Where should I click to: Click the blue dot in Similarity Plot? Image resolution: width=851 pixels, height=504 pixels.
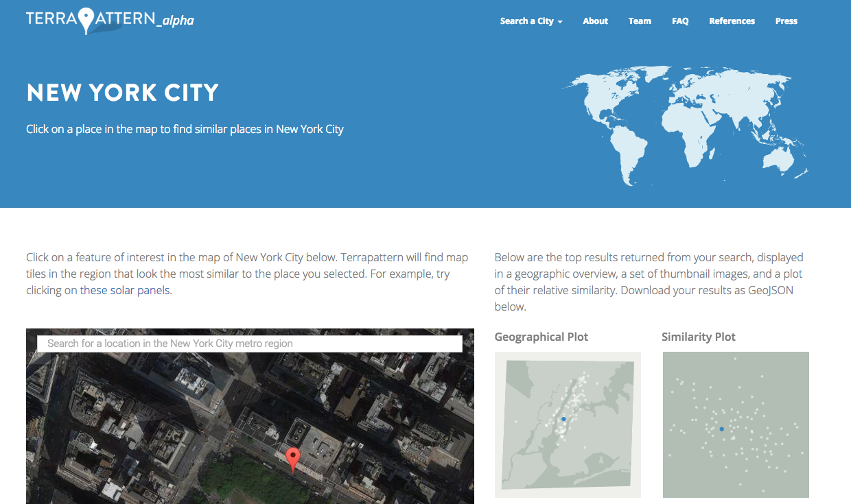pos(721,429)
